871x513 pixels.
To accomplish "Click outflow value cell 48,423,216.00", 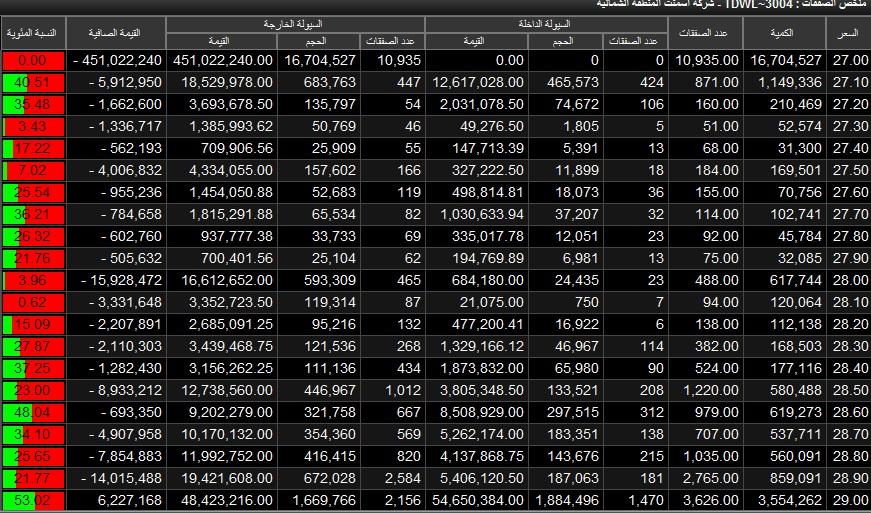I will [221, 500].
